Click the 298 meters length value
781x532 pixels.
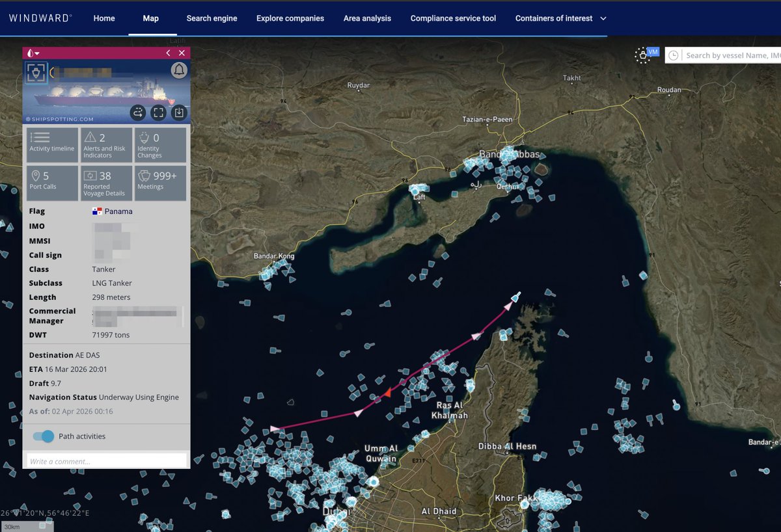(x=111, y=297)
